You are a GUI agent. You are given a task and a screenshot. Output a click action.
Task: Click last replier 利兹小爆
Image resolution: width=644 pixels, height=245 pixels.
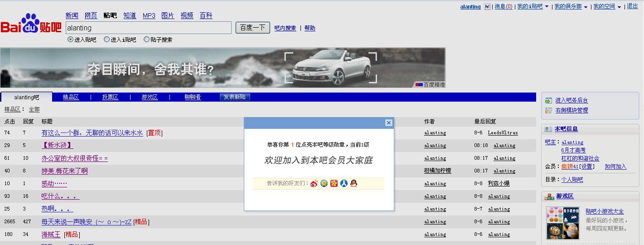click(x=499, y=184)
